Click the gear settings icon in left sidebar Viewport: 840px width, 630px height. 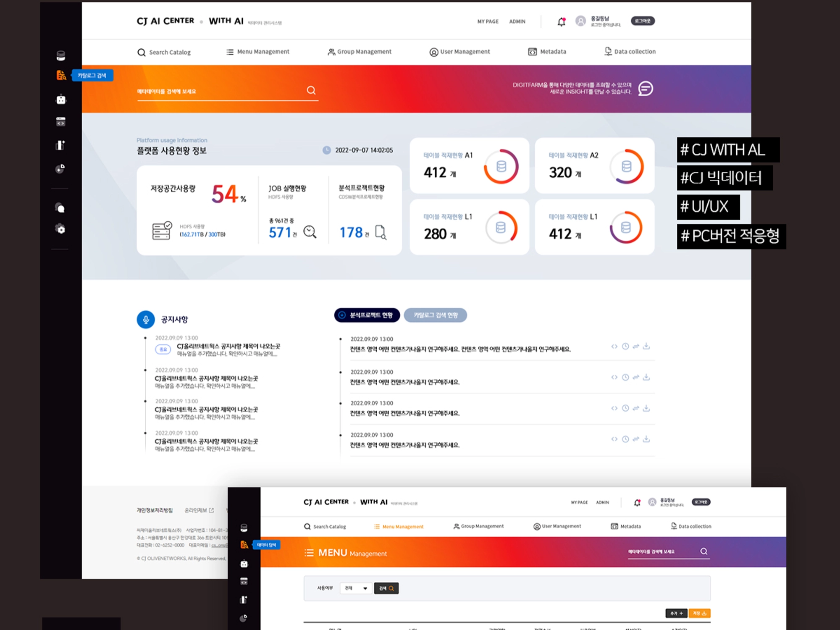click(61, 229)
